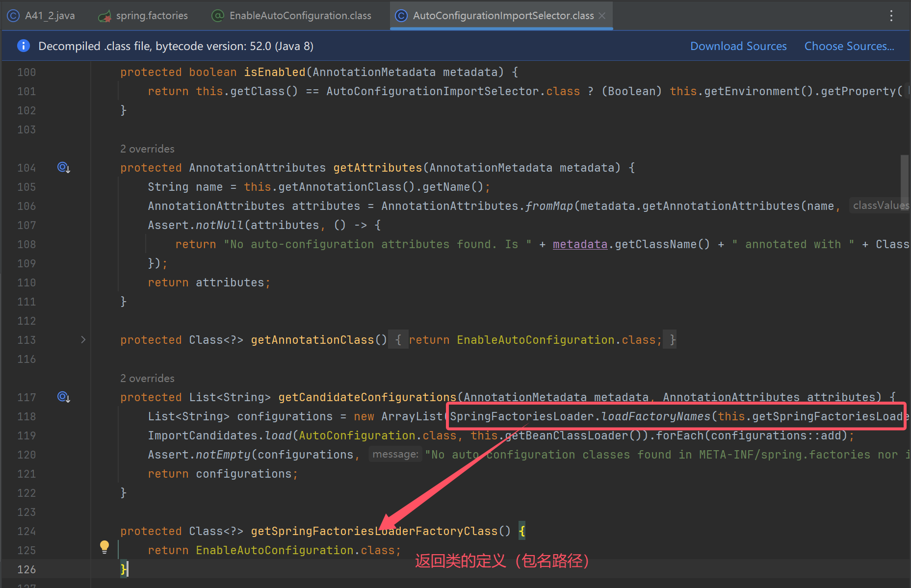Click line number 100 in gutter
Viewport: 911px width, 588px height.
(x=26, y=72)
